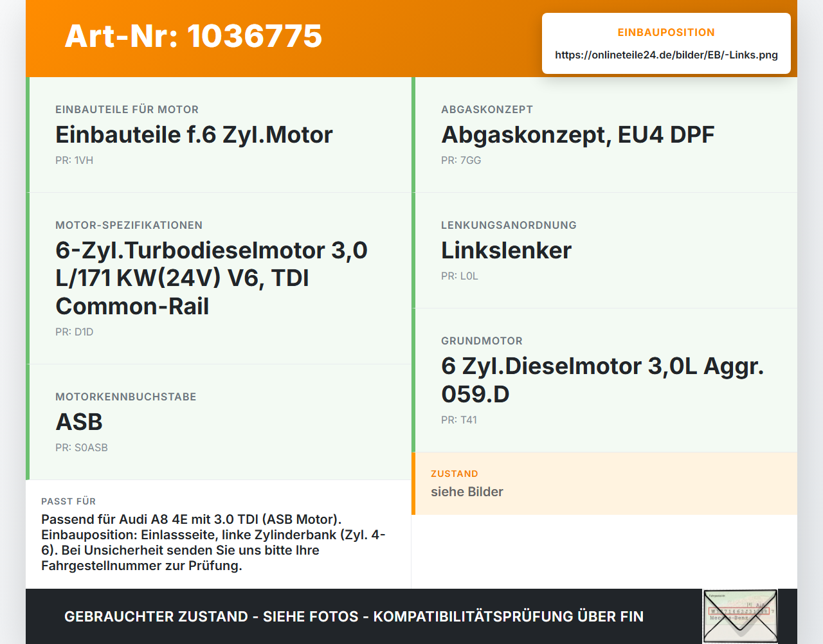
Task: Click the MOTORKENNBUCHSTABE label
Action: [x=125, y=397]
